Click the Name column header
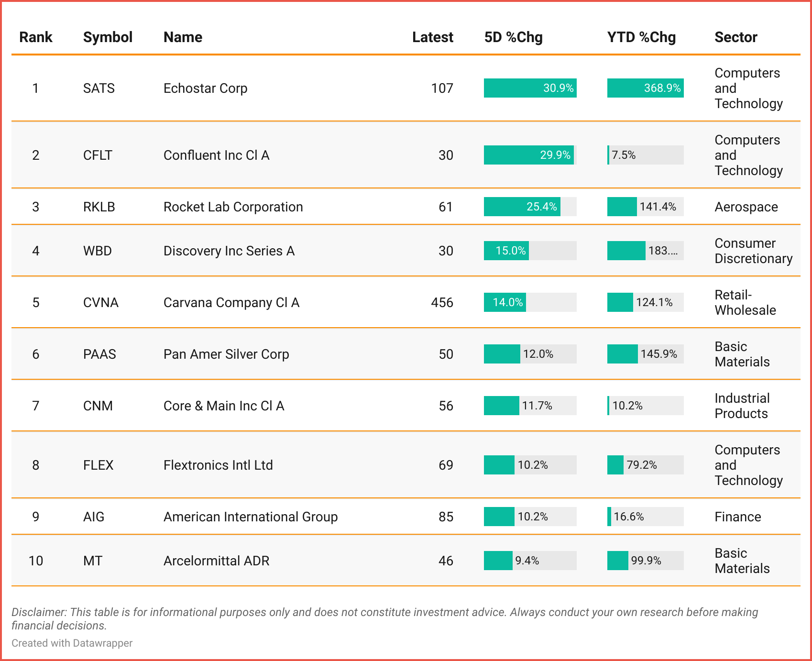The width and height of the screenshot is (812, 661). click(183, 37)
